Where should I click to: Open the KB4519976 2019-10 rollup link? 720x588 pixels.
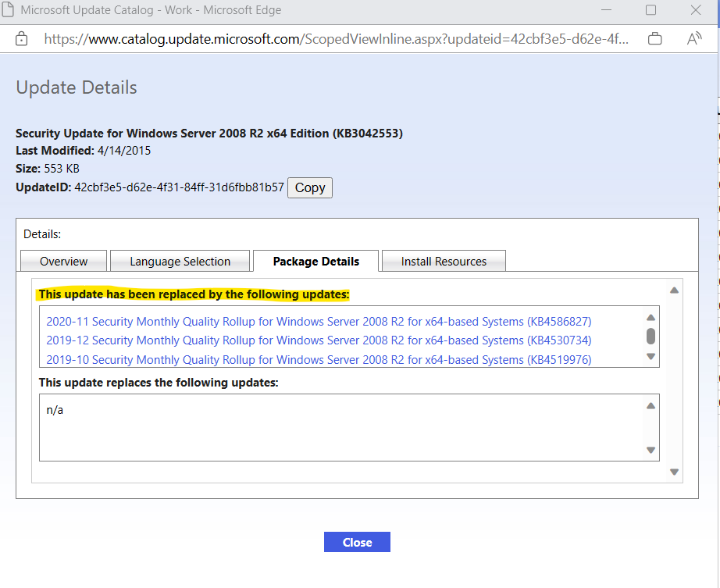click(319, 359)
